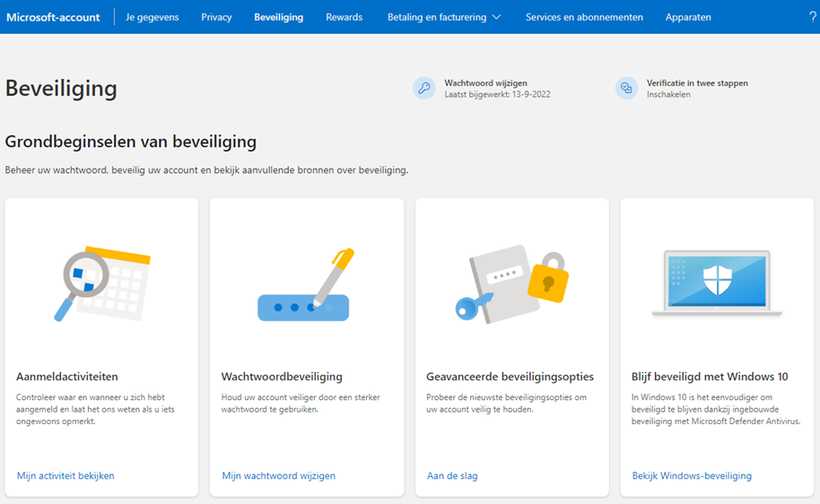Open Services en abonnementen
This screenshot has height=504, width=820.
(x=584, y=17)
